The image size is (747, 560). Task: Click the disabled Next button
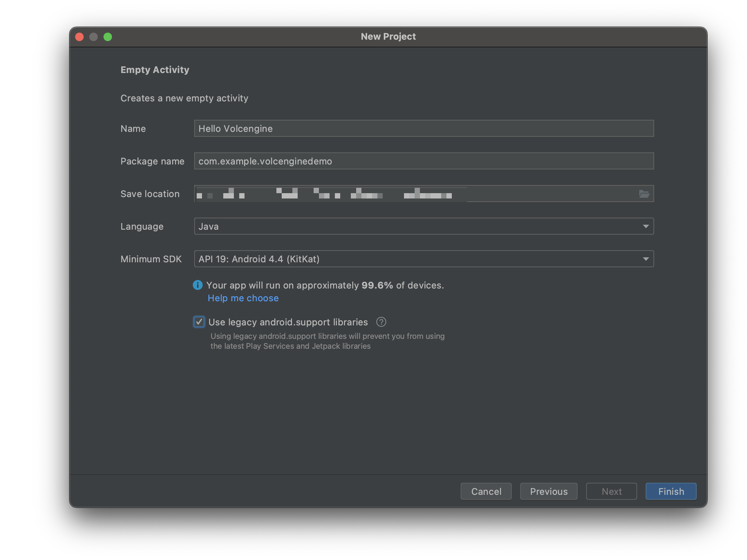(x=611, y=491)
